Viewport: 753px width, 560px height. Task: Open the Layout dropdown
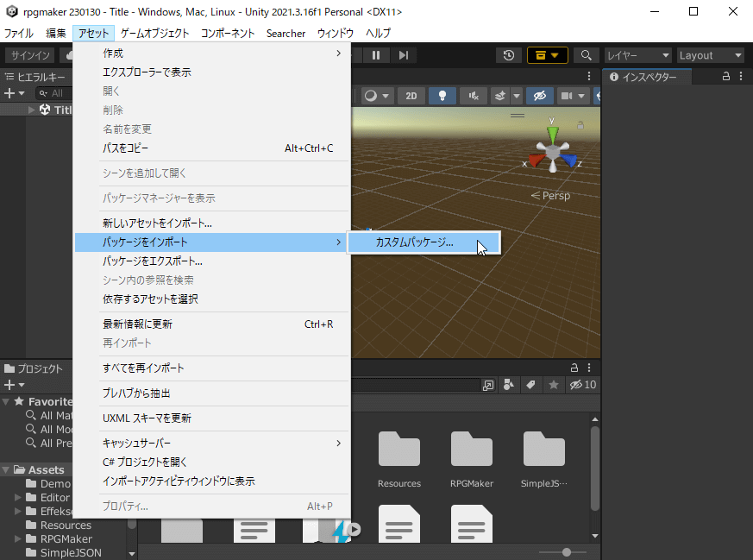(x=710, y=55)
